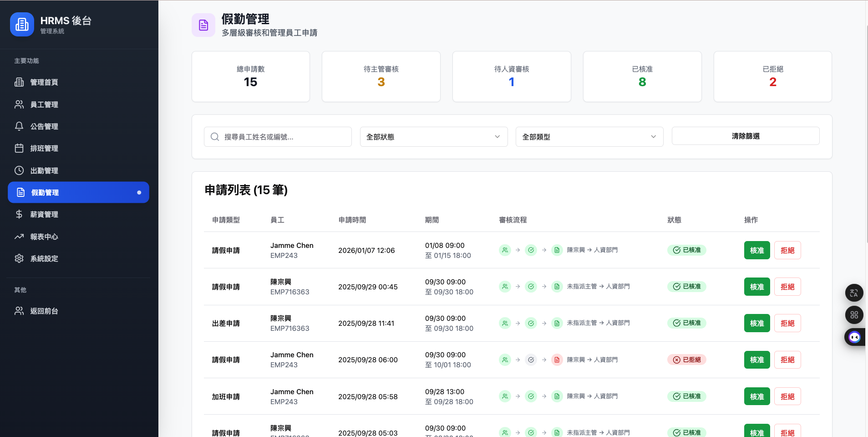Click the purple document icon beside 假勤管理 title
The height and width of the screenshot is (437, 868).
[x=203, y=25]
